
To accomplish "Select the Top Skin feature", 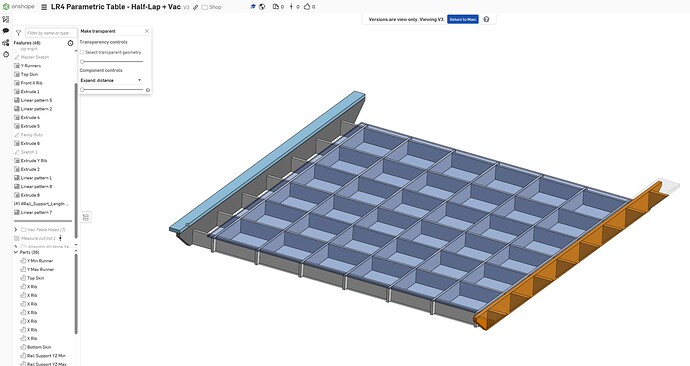I will (29, 74).
